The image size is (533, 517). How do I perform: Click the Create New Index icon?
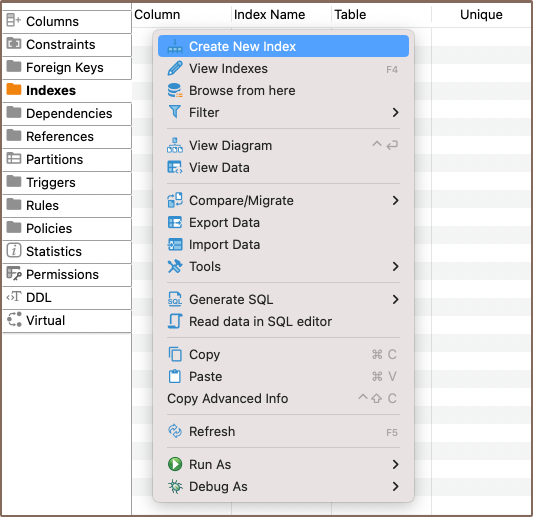175,47
